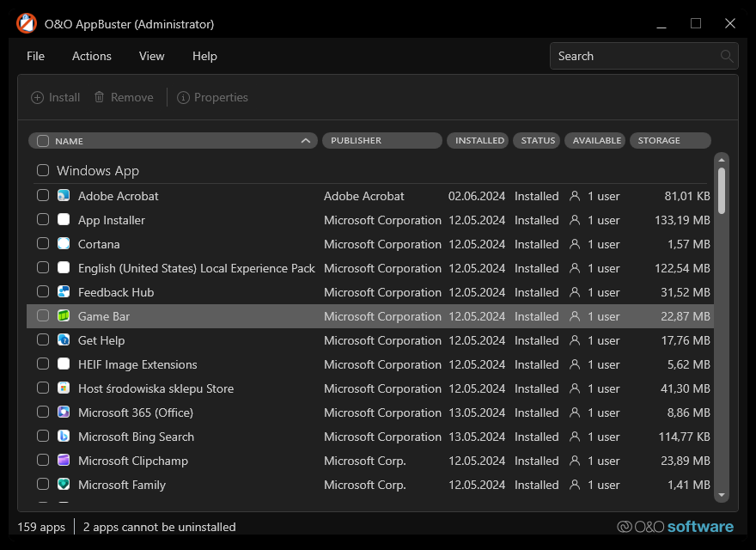Click the Install toolbar button
Screen dimensions: 756x550
point(56,97)
